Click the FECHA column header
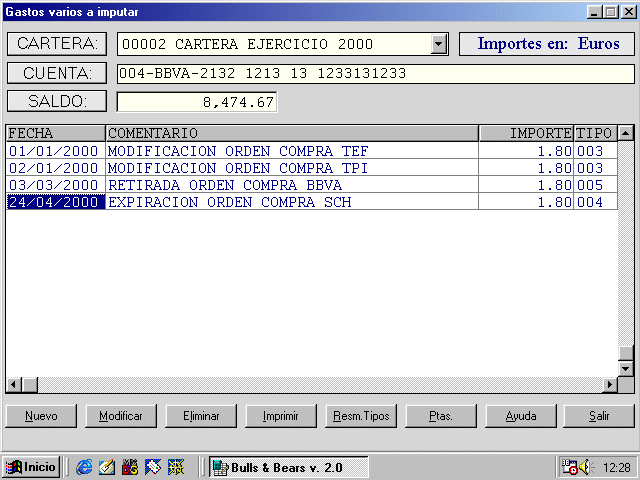This screenshot has width=640, height=480. (x=56, y=133)
